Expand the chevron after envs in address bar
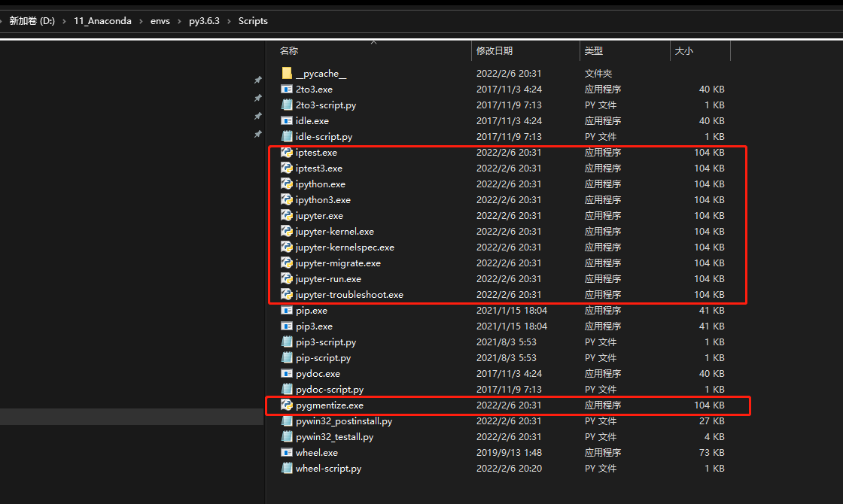 (180, 21)
